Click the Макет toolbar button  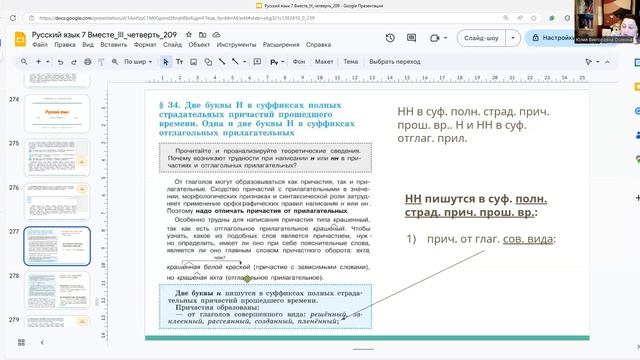point(324,62)
